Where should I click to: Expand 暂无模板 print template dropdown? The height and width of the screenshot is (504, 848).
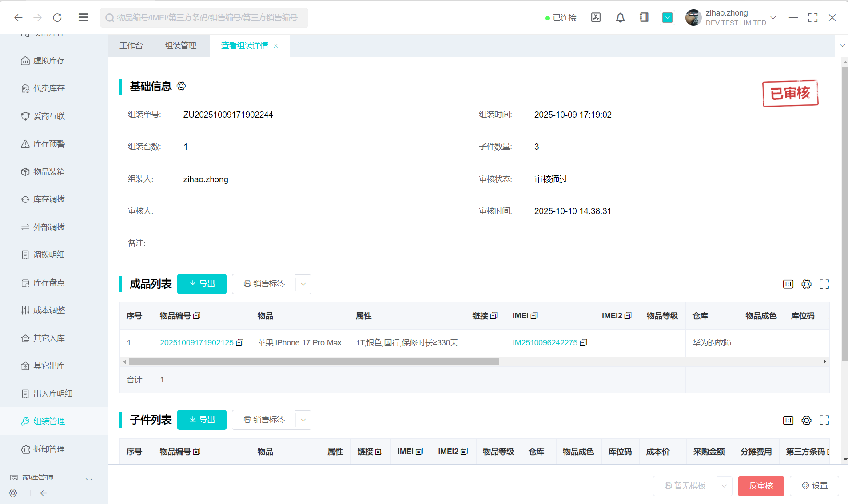(x=724, y=486)
